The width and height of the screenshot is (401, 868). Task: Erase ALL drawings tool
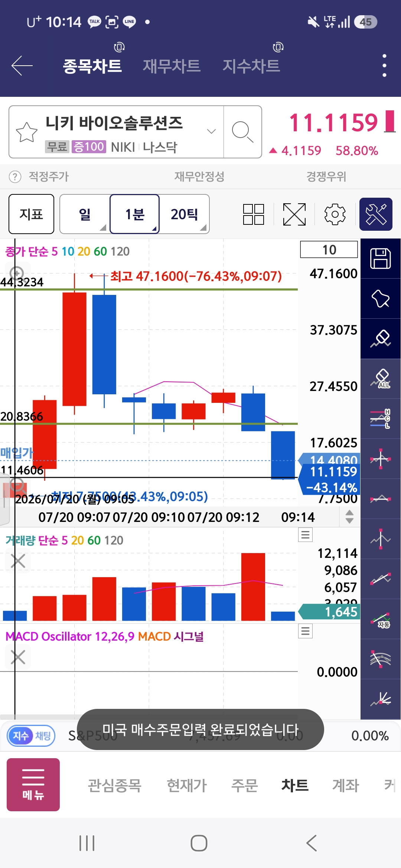381,379
